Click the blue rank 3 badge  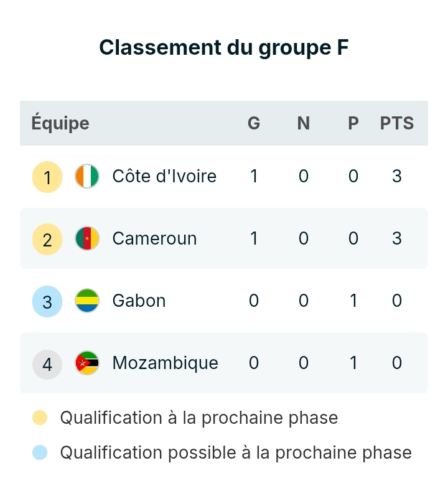(x=47, y=302)
